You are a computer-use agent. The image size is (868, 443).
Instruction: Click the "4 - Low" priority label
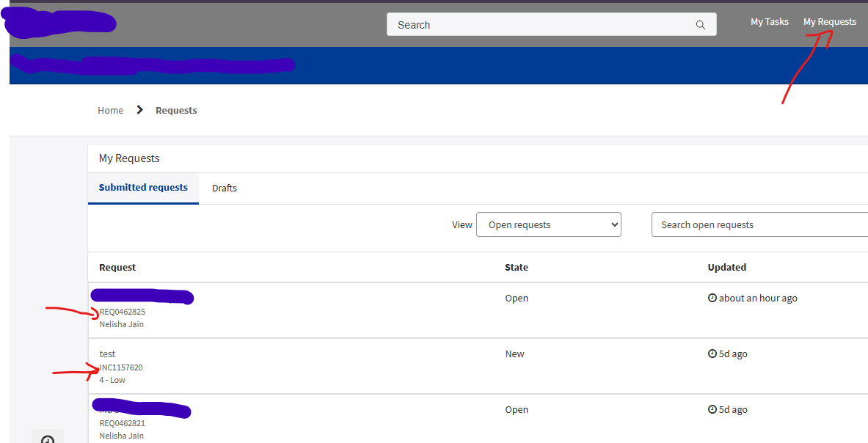coord(112,380)
